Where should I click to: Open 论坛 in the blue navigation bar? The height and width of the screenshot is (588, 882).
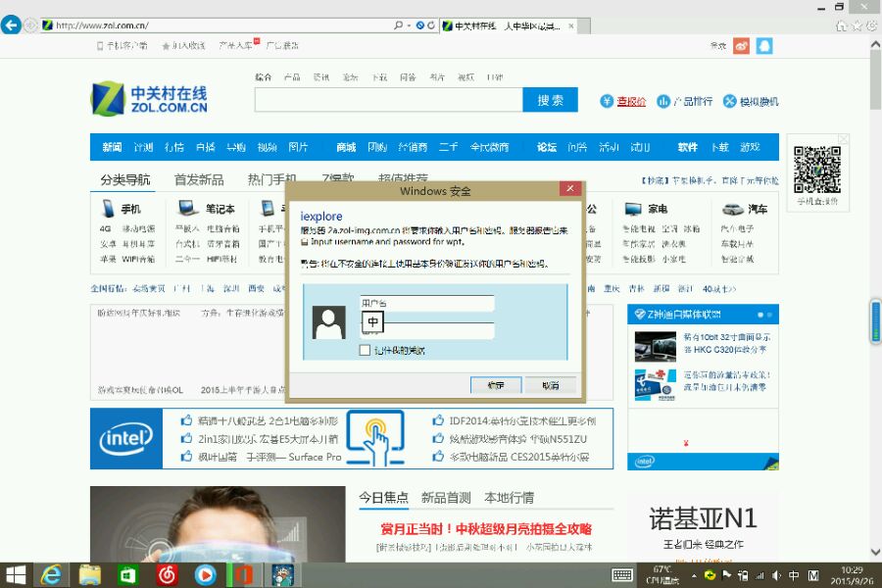[x=547, y=147]
